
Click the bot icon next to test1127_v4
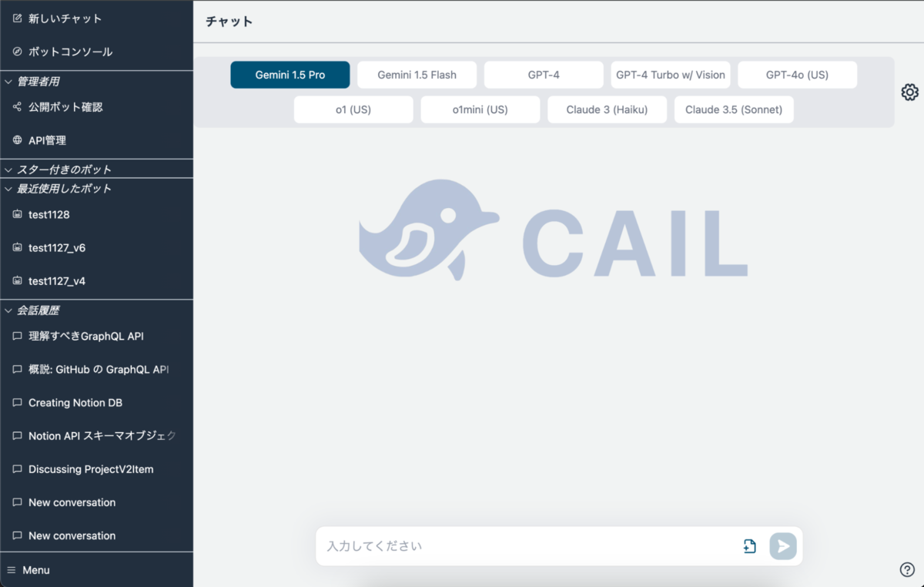pyautogui.click(x=18, y=280)
